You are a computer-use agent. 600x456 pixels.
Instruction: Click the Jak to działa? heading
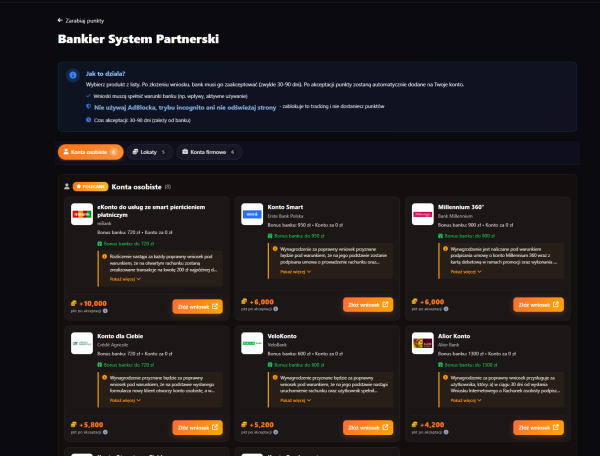click(x=105, y=73)
